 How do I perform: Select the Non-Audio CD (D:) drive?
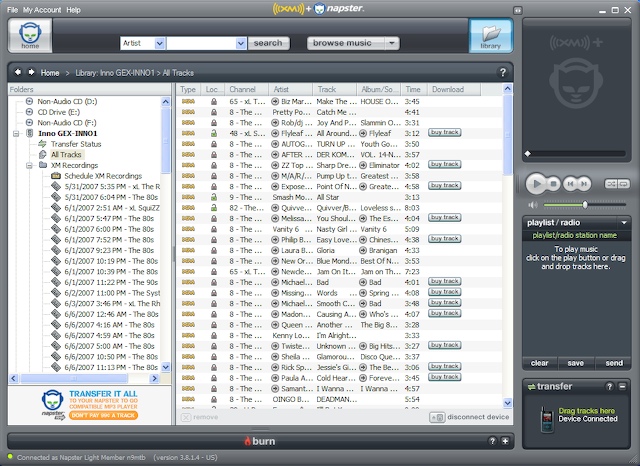pyautogui.click(x=67, y=101)
